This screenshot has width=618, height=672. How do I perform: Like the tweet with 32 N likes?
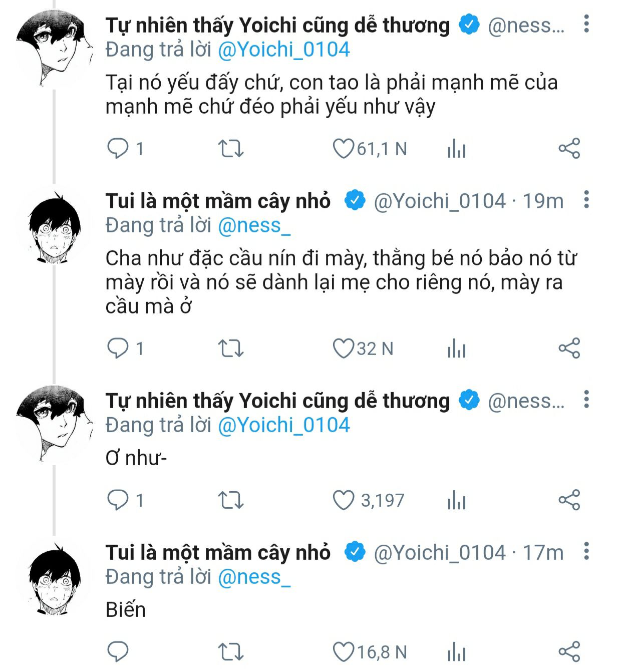click(x=344, y=349)
